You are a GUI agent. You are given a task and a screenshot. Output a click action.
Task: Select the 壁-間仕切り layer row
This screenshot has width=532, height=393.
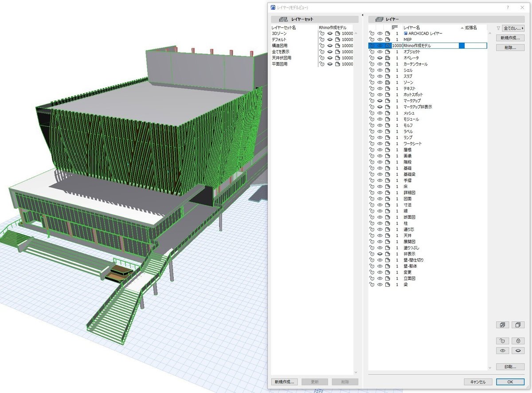[x=427, y=260]
